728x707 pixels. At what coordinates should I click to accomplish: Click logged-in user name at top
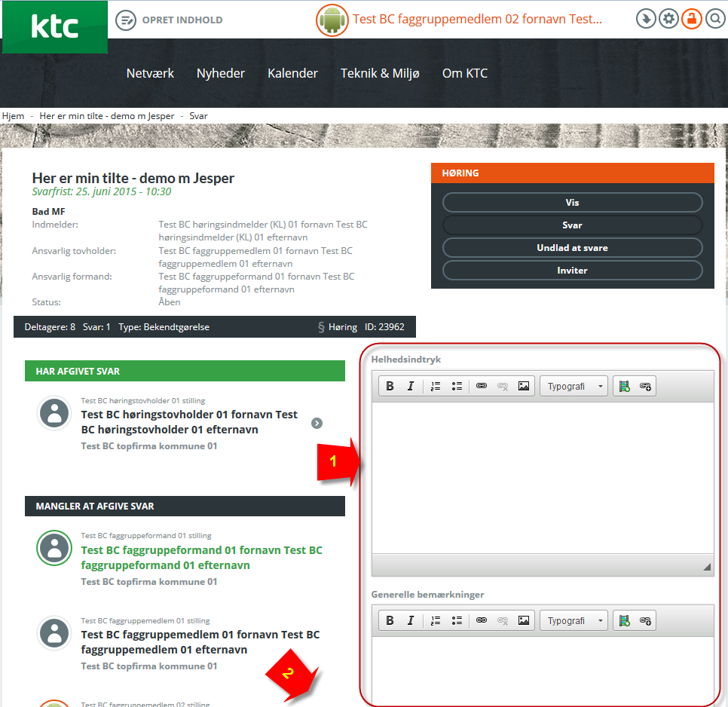(x=477, y=19)
